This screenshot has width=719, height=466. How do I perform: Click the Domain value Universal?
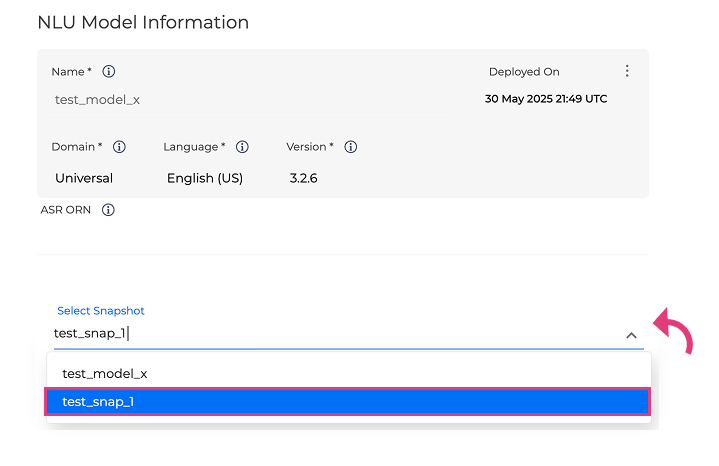(84, 178)
